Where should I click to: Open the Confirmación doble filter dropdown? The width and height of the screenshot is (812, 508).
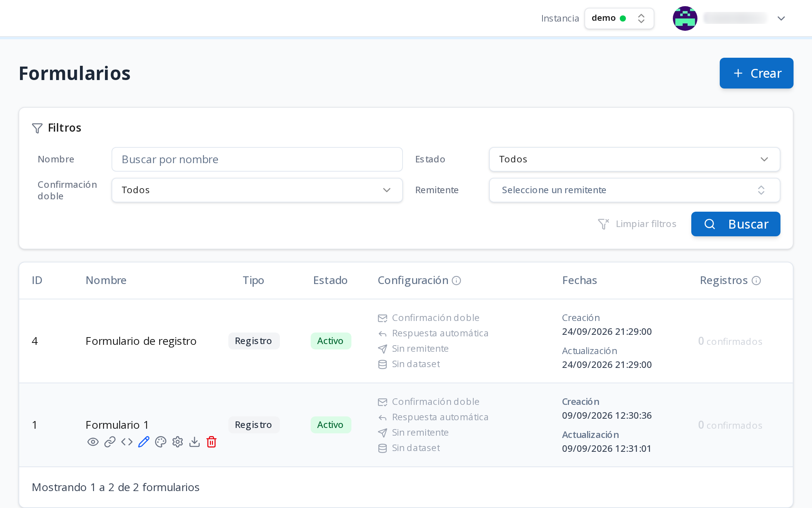pos(257,190)
